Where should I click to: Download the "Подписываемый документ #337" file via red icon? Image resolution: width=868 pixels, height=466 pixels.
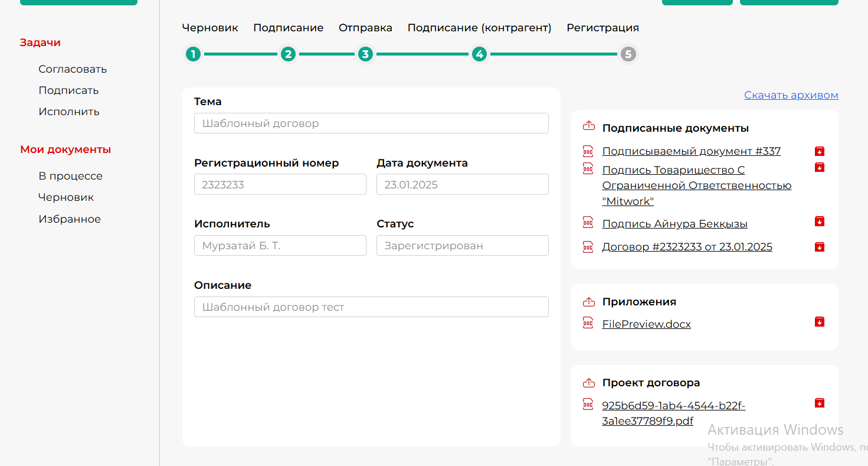click(819, 151)
